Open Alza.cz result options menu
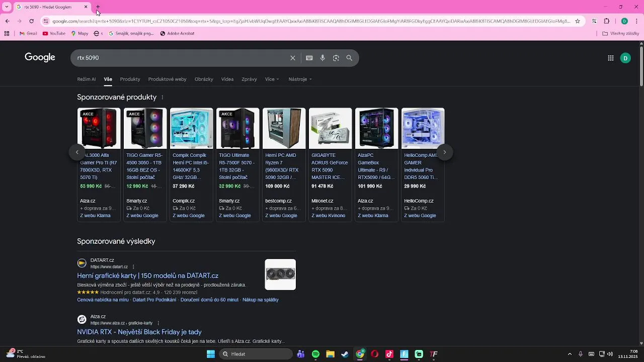The width and height of the screenshot is (644, 362). (x=158, y=323)
